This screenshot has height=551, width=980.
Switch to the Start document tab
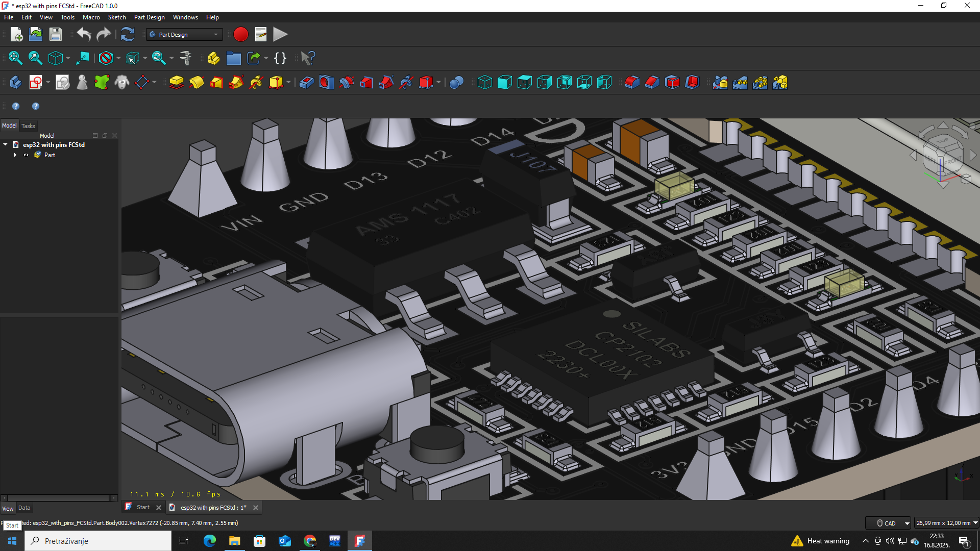click(x=143, y=507)
